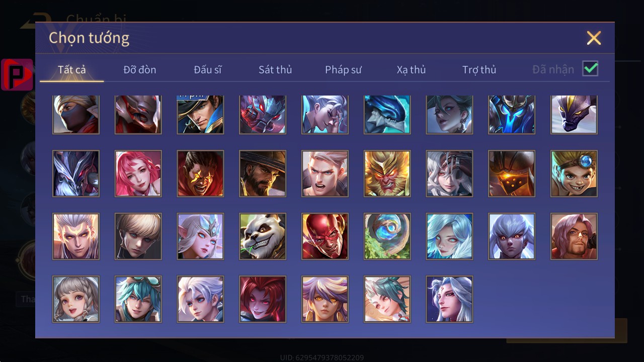Viewport: 644px width, 362px height.
Task: Pick the red-haired demon woman hero
Action: [263, 299]
